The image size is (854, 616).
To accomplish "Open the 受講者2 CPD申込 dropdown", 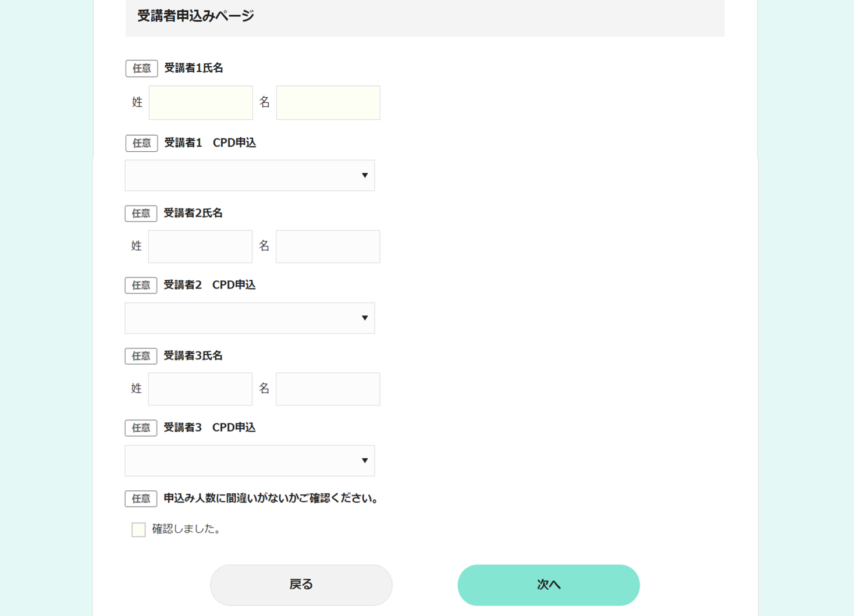I will click(250, 318).
